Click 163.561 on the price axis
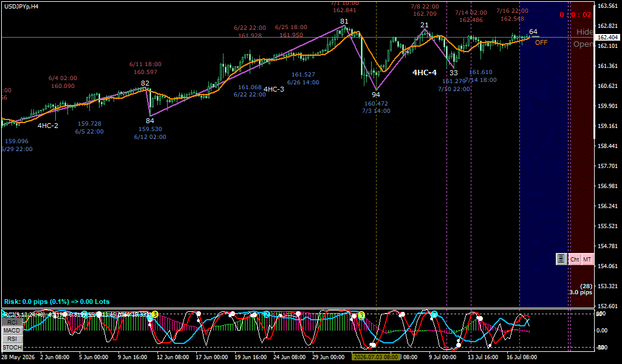The width and height of the screenshot is (622, 364). [608, 6]
